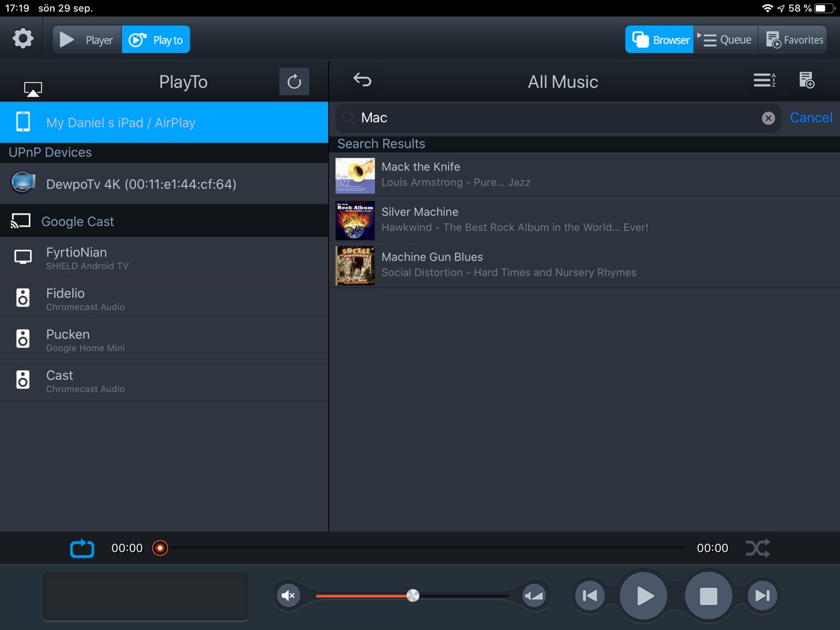Add to playlist using document-plus icon
840x630 pixels.
click(807, 80)
